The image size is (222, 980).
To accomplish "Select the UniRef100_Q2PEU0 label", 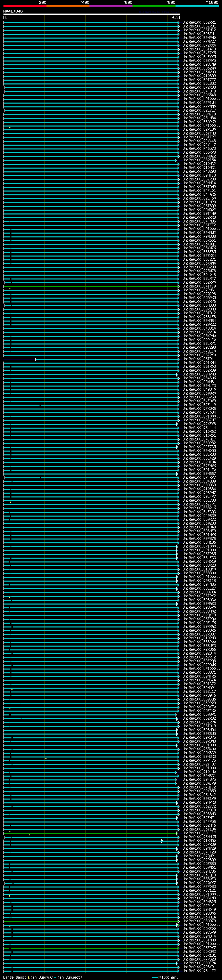I will pos(199,129).
